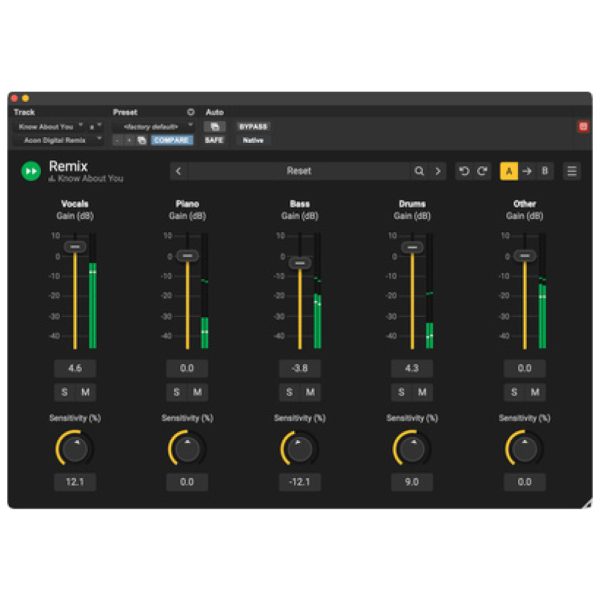
Task: Undo the last change
Action: click(464, 171)
